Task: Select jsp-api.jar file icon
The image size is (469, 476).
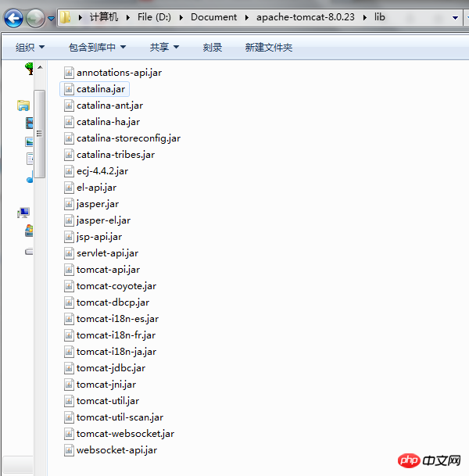Action: (x=69, y=237)
